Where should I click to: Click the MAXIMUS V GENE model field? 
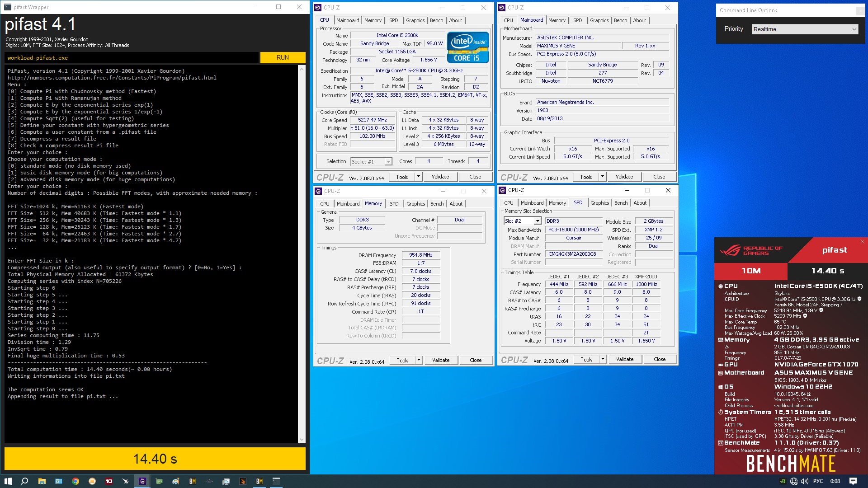(x=578, y=46)
